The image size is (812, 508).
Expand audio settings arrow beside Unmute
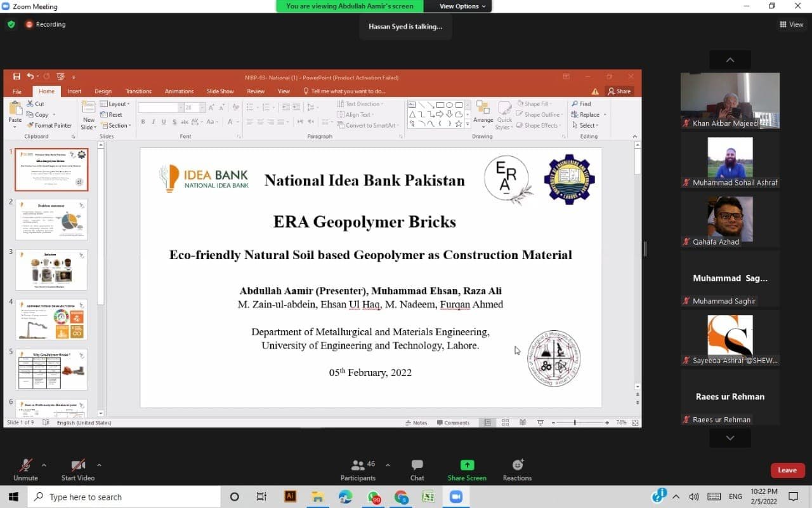[x=44, y=464]
